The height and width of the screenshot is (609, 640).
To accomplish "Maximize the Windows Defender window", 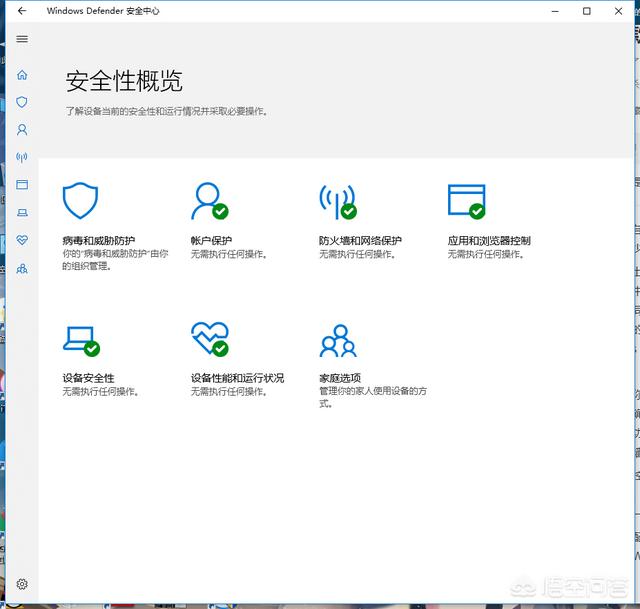I will 587,11.
